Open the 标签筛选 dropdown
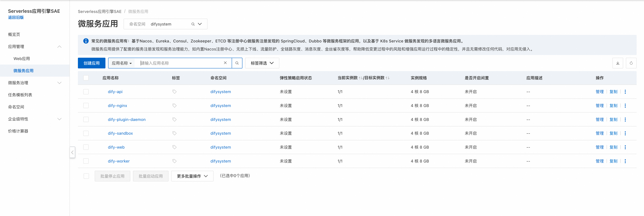The width and height of the screenshot is (644, 216). pos(262,63)
